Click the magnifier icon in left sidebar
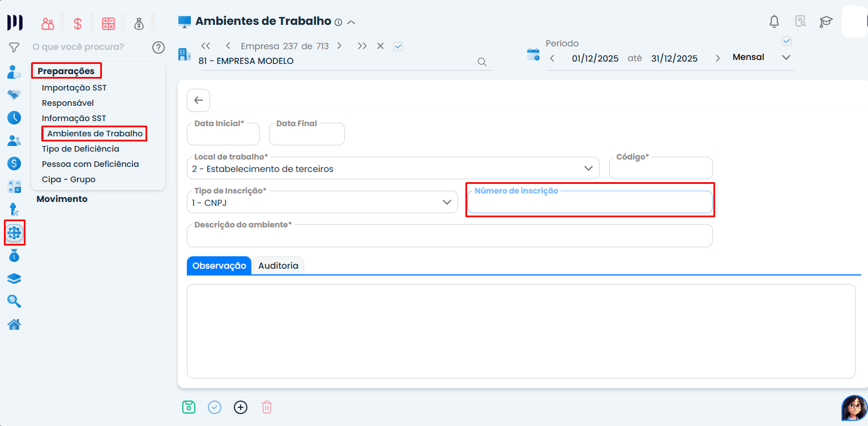The width and height of the screenshot is (868, 426). point(14,302)
